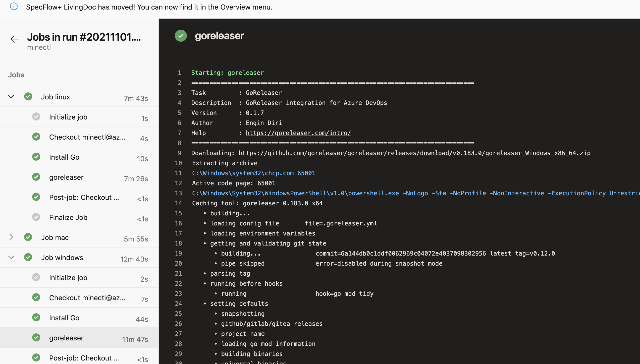Open the minectl pipeline label

coord(39,47)
